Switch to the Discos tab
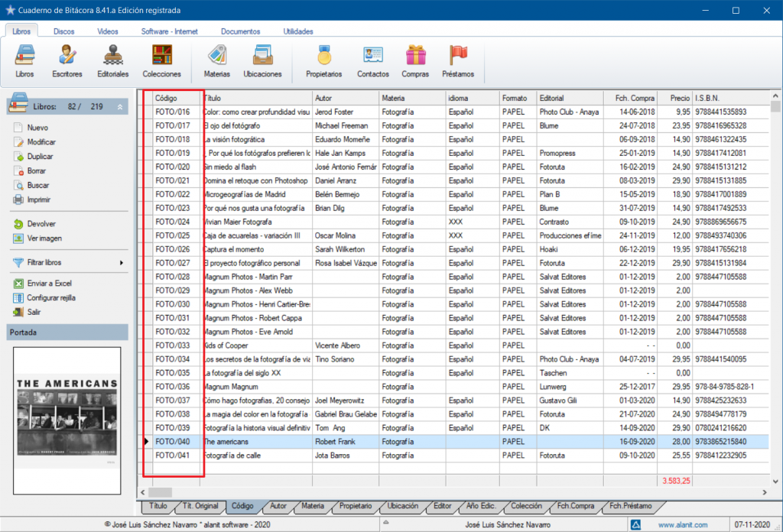This screenshot has width=783, height=532. coord(64,31)
